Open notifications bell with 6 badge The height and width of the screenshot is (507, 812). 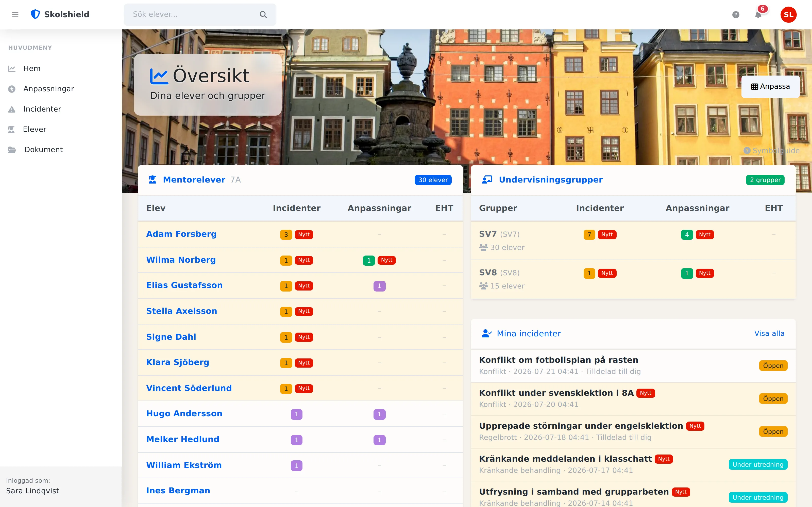click(x=758, y=14)
